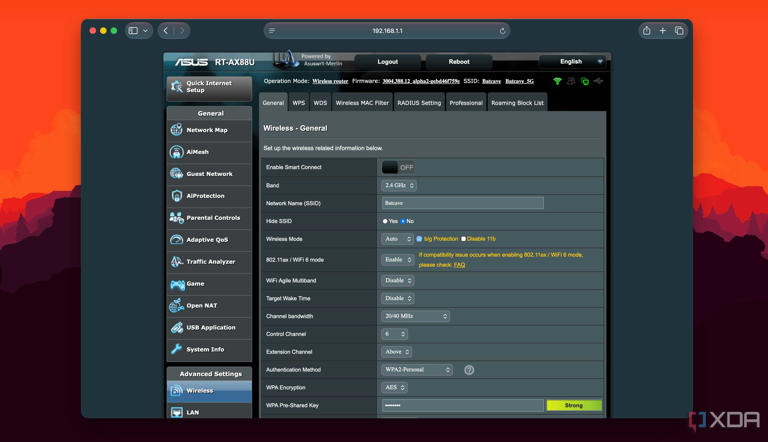Open RADIUS Setting tab

[x=419, y=103]
